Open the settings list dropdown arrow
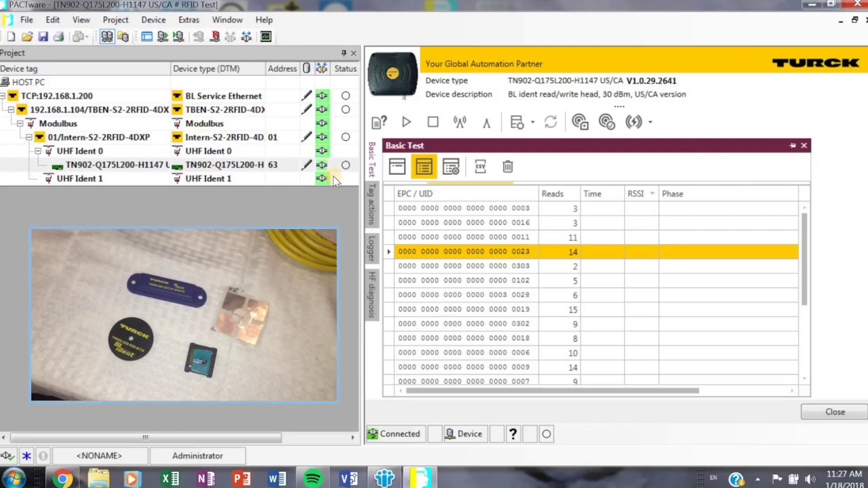 tap(532, 123)
